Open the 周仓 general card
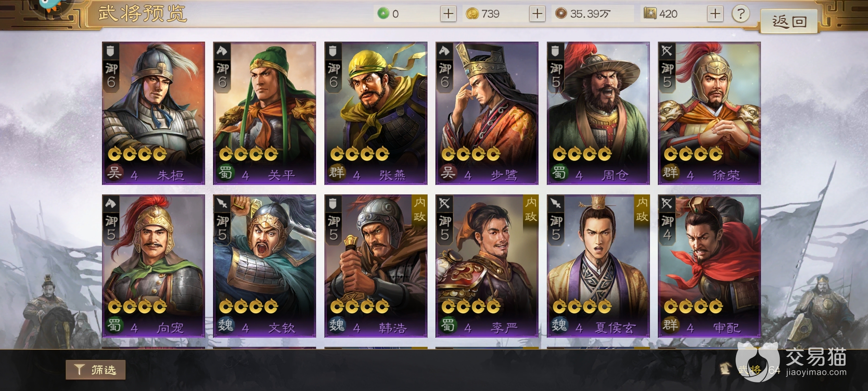 coord(598,113)
